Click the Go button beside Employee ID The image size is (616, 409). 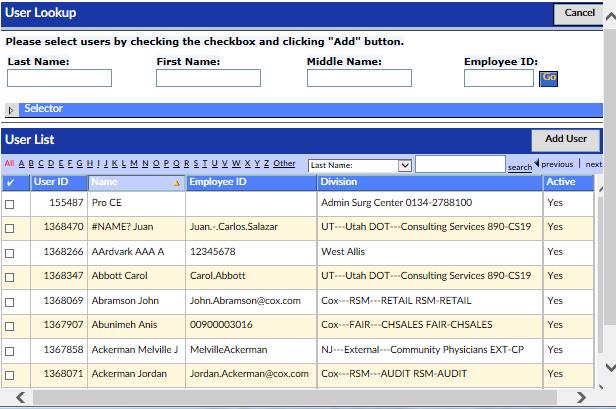548,77
